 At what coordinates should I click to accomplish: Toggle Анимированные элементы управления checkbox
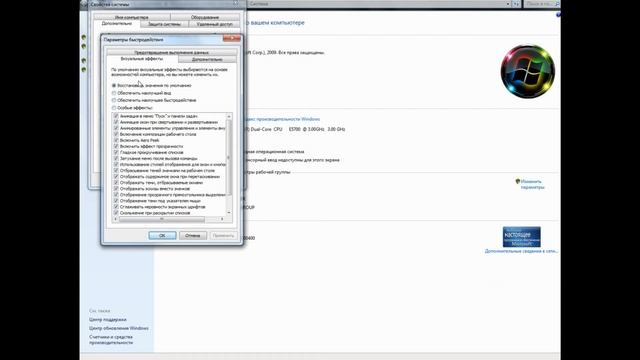pyautogui.click(x=116, y=128)
